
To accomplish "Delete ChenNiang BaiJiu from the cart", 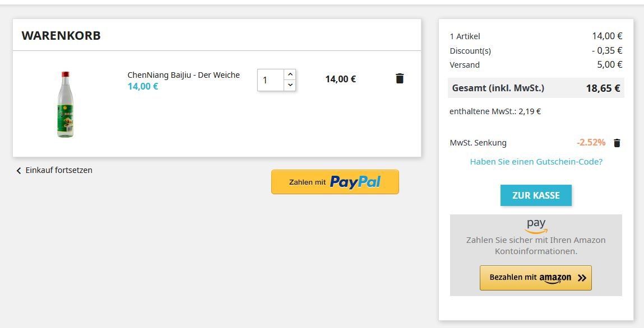I will [x=400, y=78].
